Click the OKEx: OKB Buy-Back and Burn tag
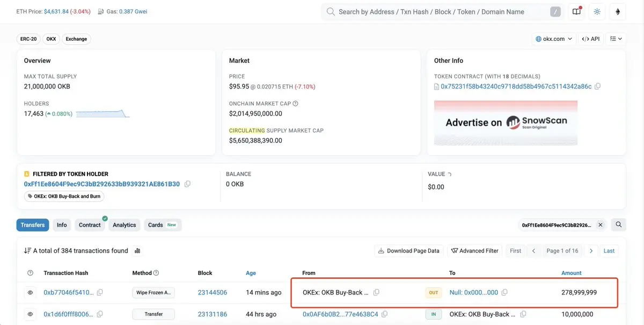 tap(64, 196)
